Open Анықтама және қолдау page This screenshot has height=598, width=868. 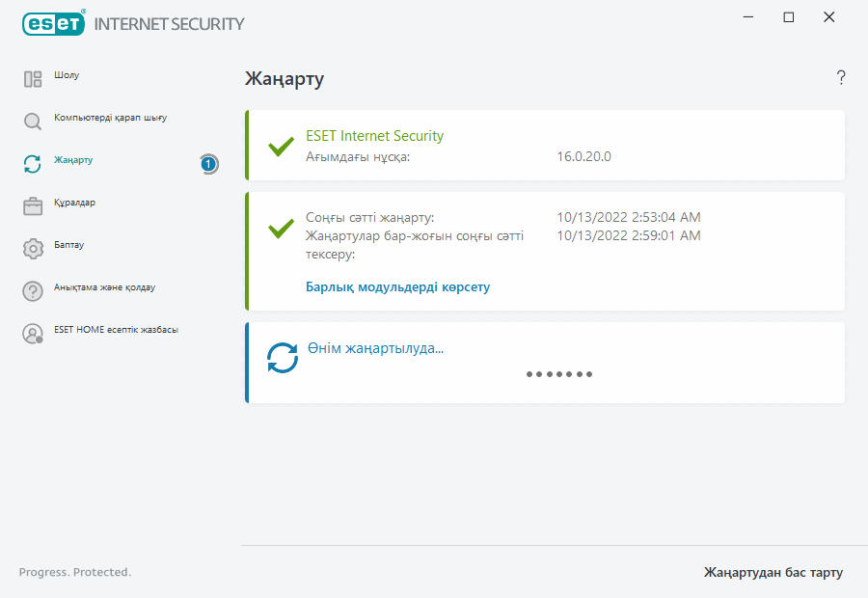tap(104, 287)
